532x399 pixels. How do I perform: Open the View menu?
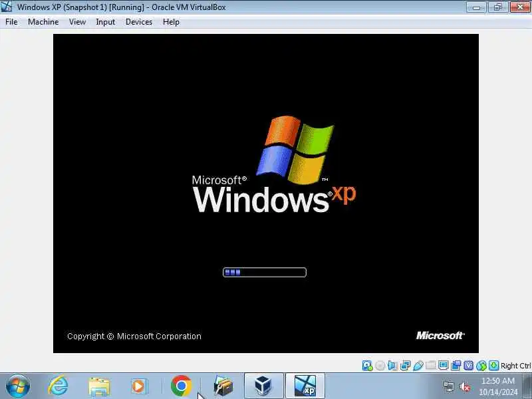click(77, 22)
